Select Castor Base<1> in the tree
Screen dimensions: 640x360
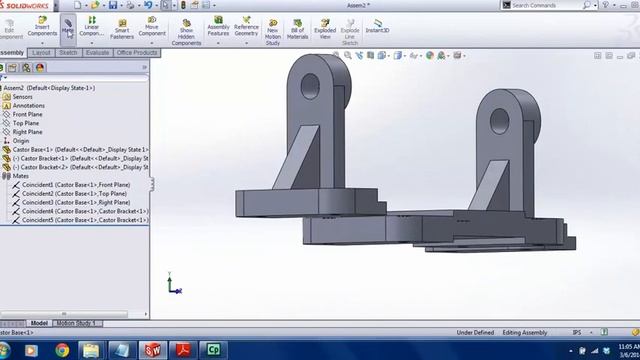click(80, 150)
